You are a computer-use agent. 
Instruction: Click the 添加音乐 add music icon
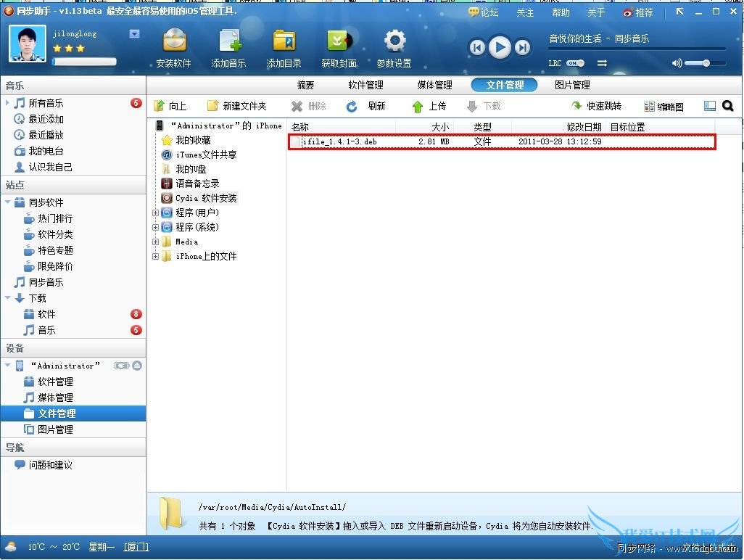tap(228, 48)
